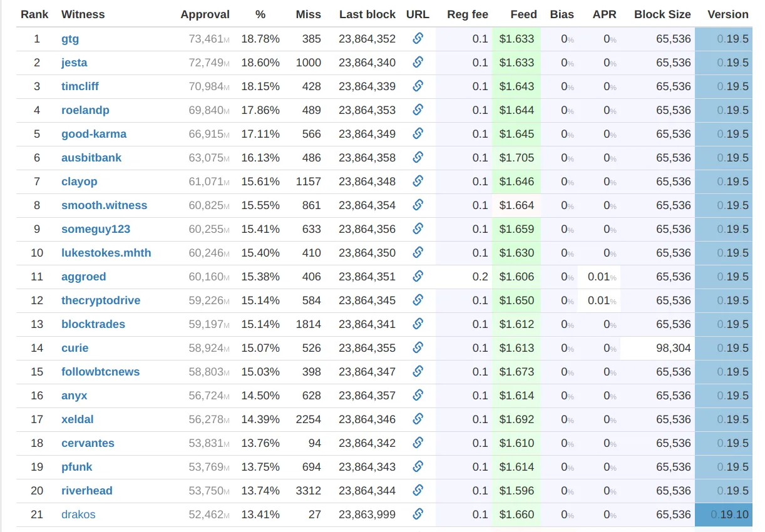Click the Version column header

point(728,14)
